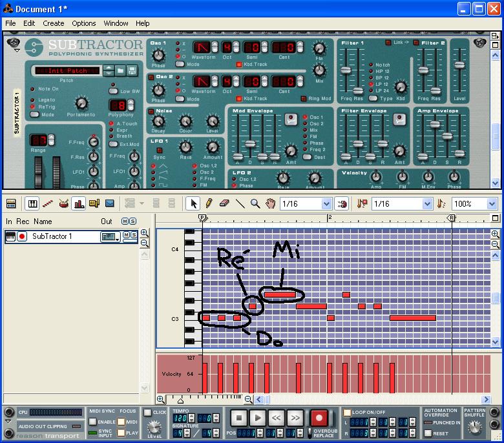Enable MIDI Sync checkbox
The image size is (504, 443).
92,422
